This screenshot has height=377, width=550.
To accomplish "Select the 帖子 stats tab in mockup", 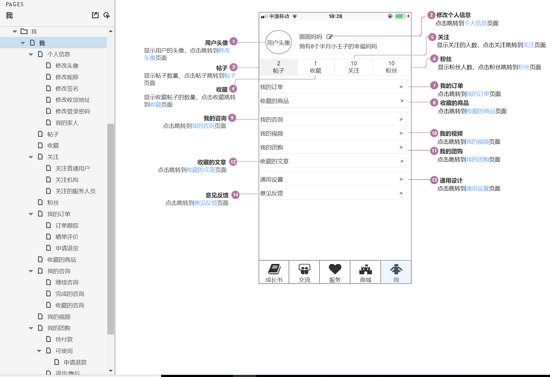I will tap(279, 67).
